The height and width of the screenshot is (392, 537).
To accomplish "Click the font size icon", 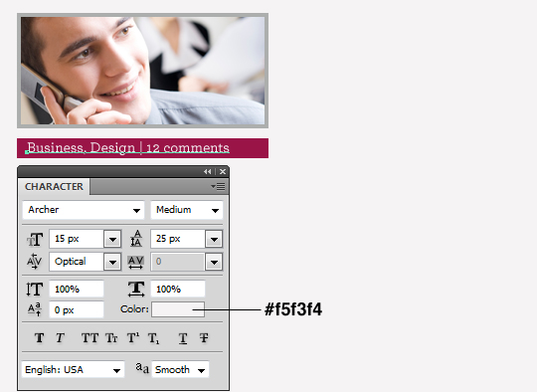I will pos(35,239).
